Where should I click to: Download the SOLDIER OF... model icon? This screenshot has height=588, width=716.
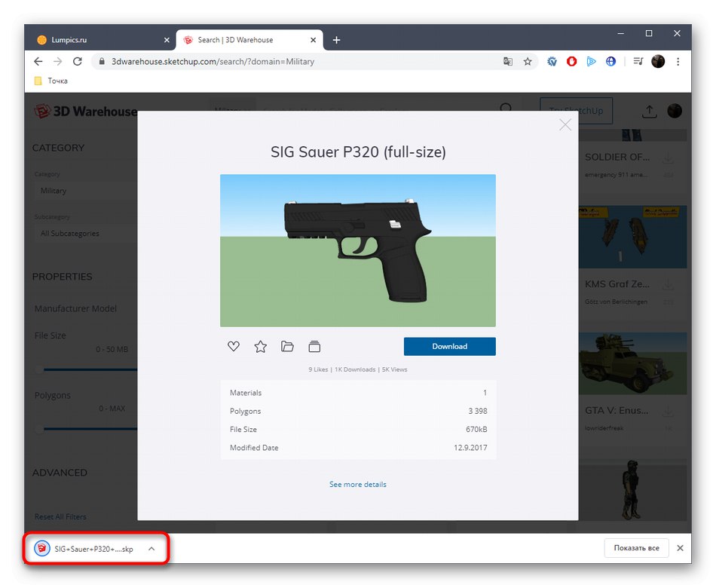click(668, 158)
